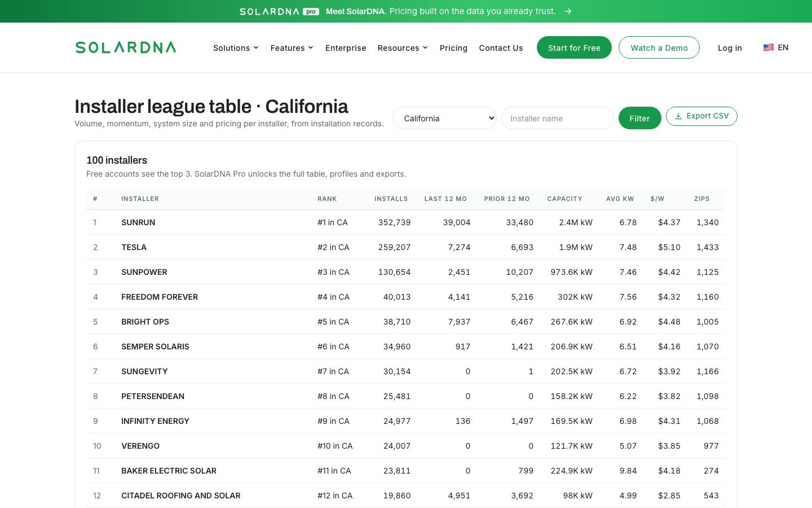
Task: Click the PRIOR 12 MO column header
Action: pyautogui.click(x=507, y=199)
